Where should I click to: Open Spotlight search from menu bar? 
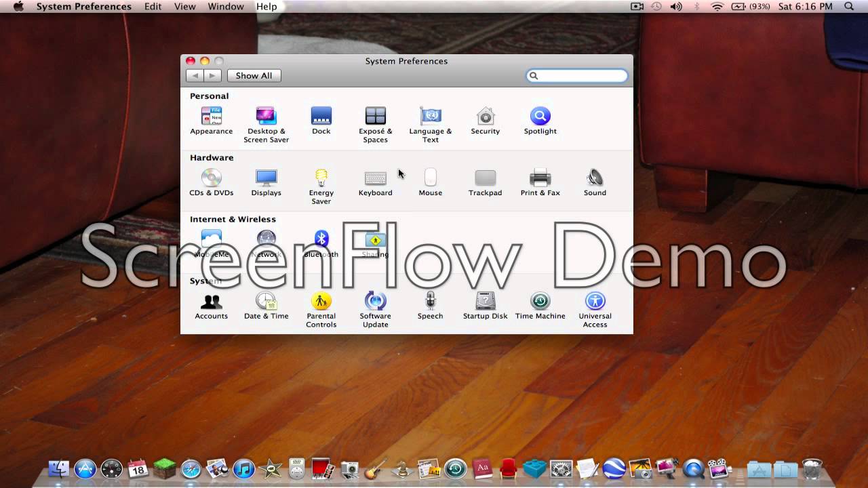pos(849,6)
